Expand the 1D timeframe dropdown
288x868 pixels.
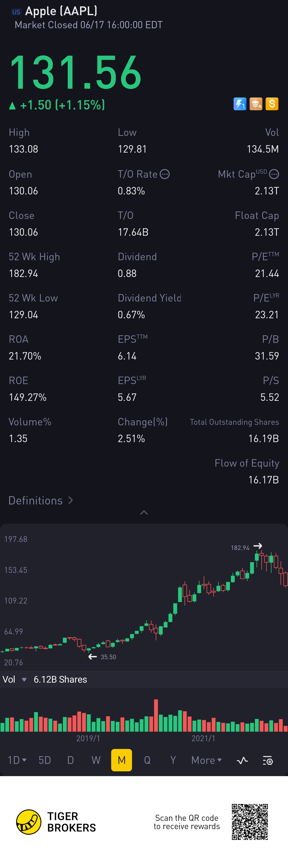click(x=17, y=760)
